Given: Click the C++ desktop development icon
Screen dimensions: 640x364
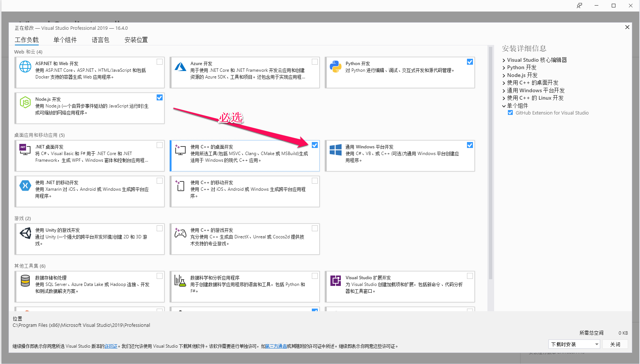Looking at the screenshot, I should click(180, 150).
